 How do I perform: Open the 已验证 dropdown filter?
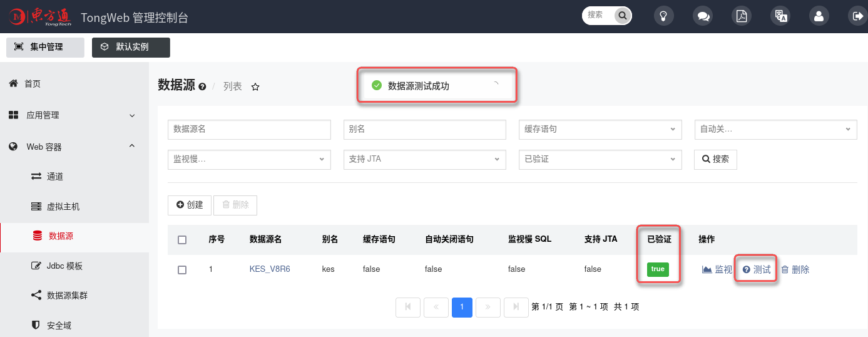pos(600,159)
